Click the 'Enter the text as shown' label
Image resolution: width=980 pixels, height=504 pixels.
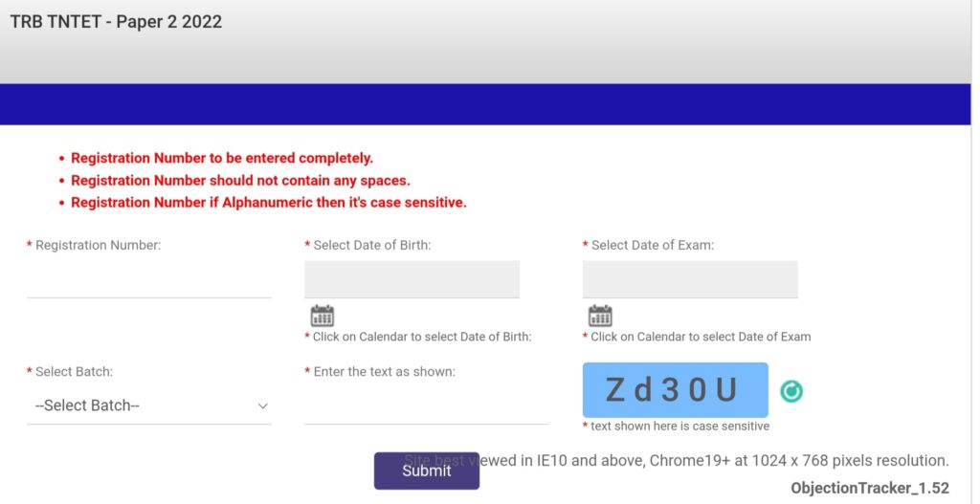pyautogui.click(x=385, y=372)
